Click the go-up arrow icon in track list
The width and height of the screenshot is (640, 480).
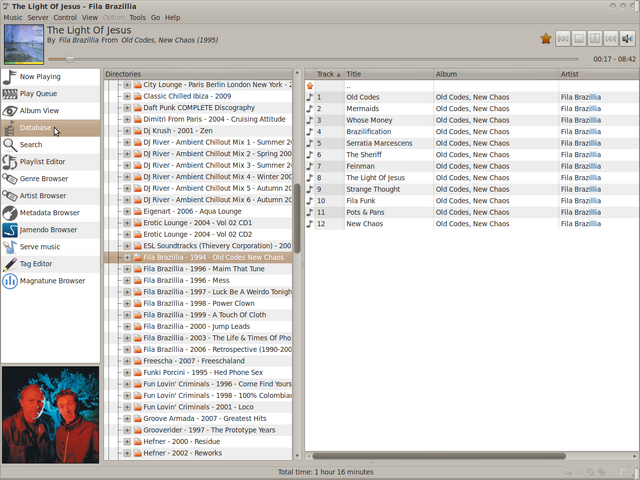(310, 86)
